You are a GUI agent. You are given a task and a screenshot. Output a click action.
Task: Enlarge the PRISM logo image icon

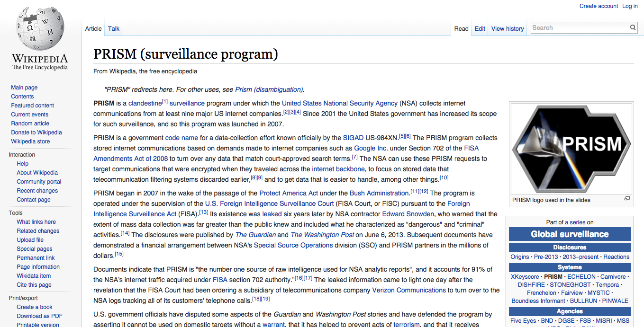tap(627, 199)
